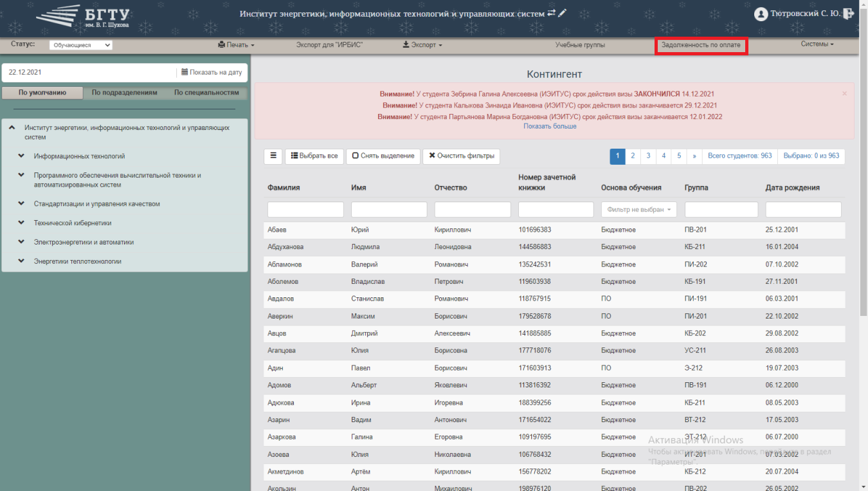Image resolution: width=868 pixels, height=491 pixels.
Task: Expand the Информационных технологий department node
Action: coord(21,156)
